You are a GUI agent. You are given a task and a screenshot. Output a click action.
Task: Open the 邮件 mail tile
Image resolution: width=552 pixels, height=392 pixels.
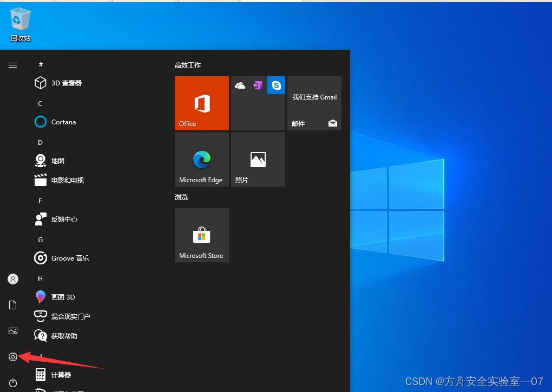tap(314, 103)
